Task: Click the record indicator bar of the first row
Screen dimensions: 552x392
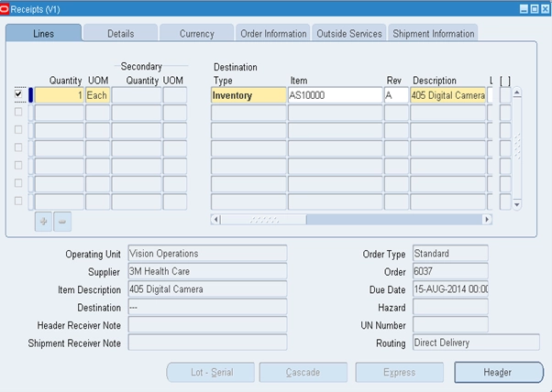Action: (30, 95)
